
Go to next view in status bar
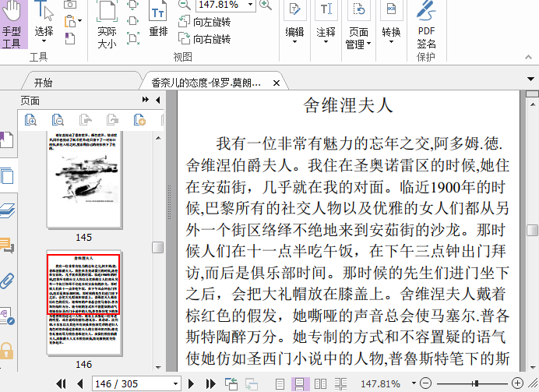[252, 383]
